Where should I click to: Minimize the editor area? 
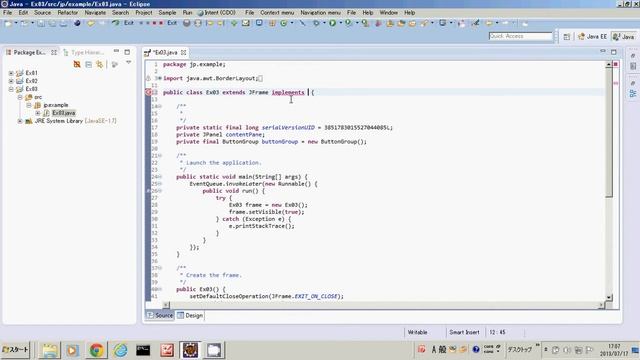point(603,51)
